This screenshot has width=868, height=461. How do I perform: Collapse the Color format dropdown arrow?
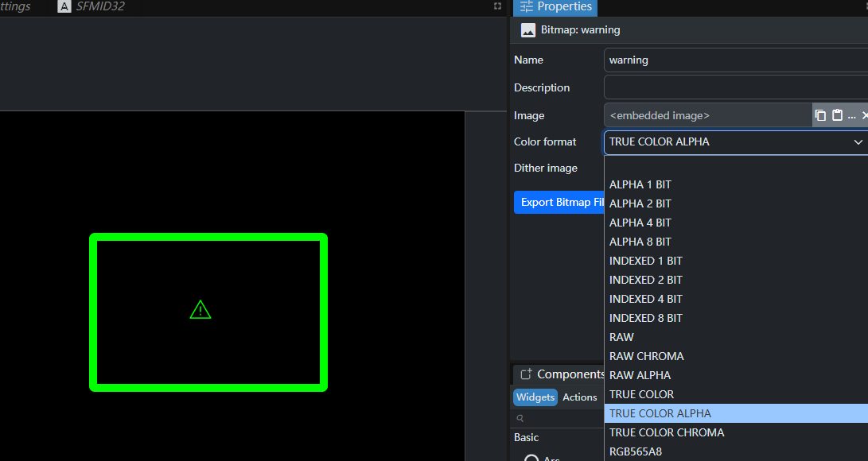click(x=858, y=141)
